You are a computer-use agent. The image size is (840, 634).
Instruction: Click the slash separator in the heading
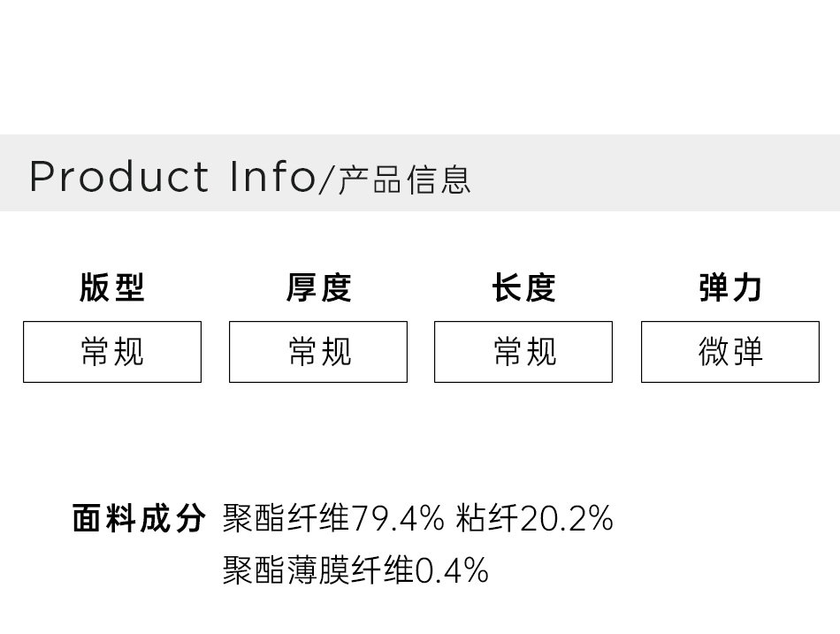point(326,179)
